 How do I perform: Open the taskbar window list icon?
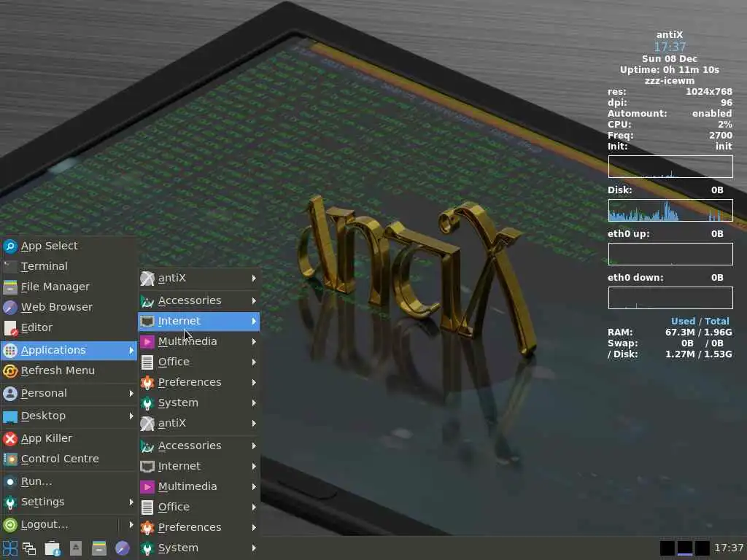[29, 548]
